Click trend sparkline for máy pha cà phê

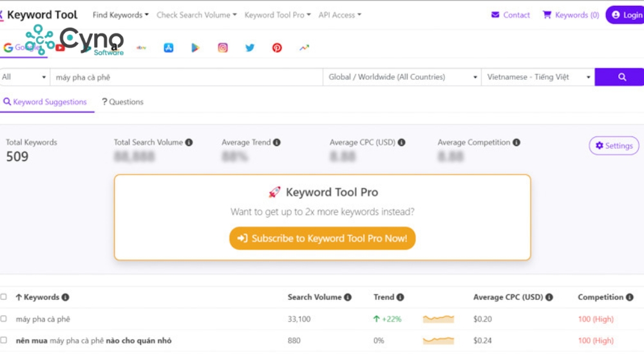click(438, 319)
